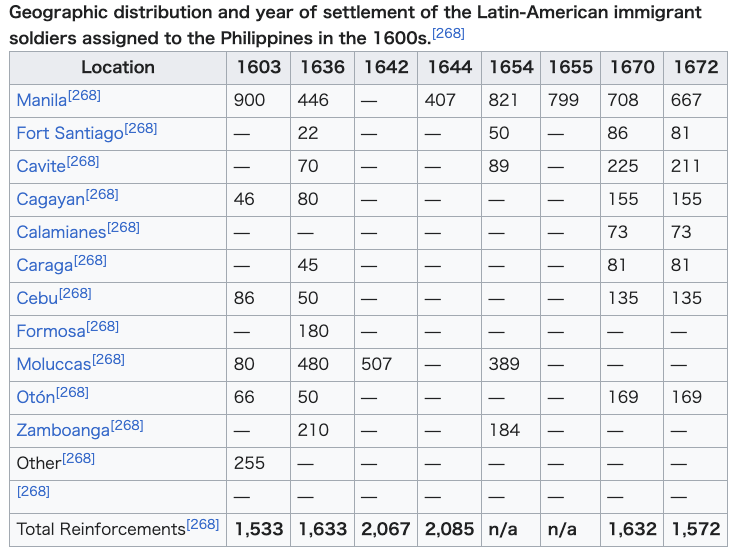Open the Caraga link
The height and width of the screenshot is (556, 736).
coord(45,266)
